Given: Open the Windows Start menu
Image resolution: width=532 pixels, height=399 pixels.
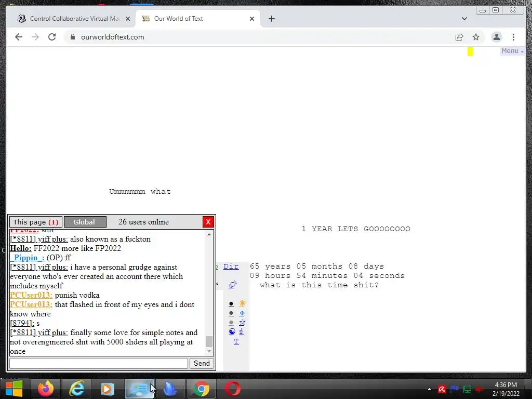Looking at the screenshot, I should point(14,389).
